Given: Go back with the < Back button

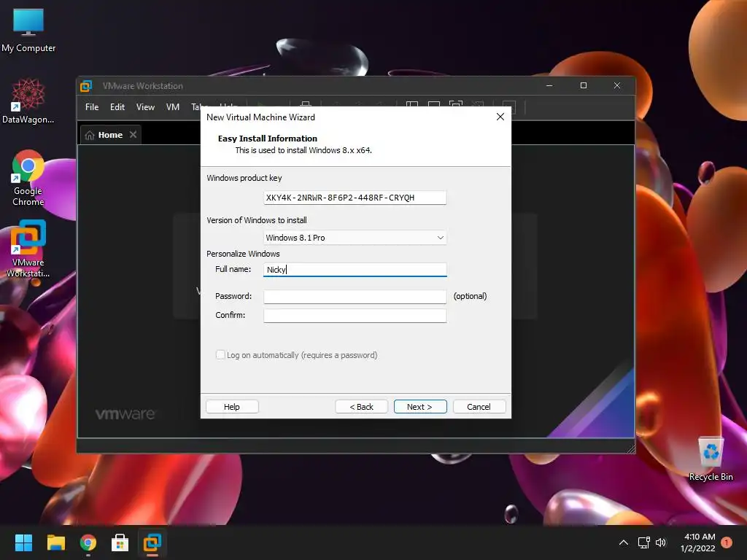Looking at the screenshot, I should point(361,407).
